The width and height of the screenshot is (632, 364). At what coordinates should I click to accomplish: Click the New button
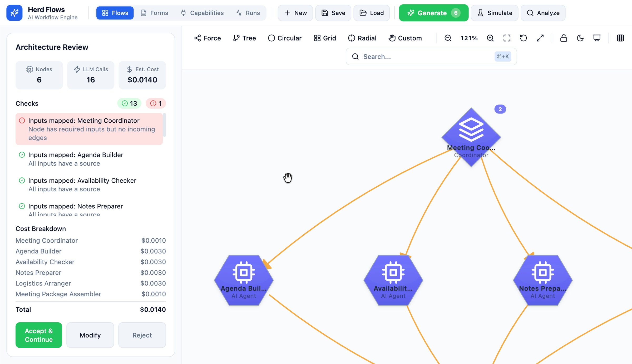tap(295, 13)
